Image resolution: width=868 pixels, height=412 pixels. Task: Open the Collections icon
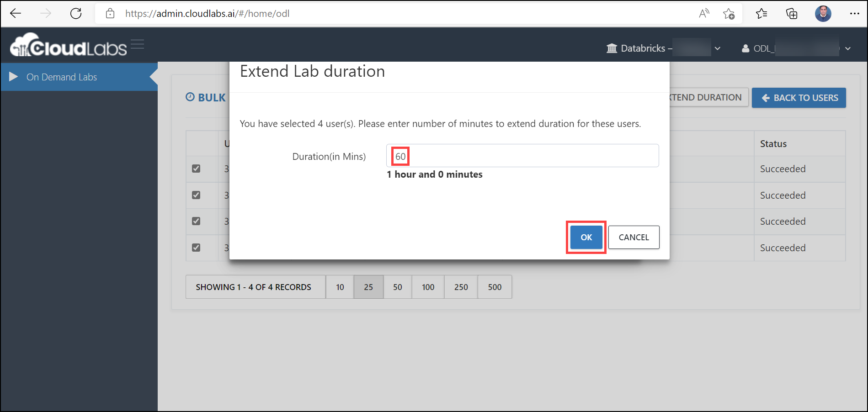coord(792,14)
